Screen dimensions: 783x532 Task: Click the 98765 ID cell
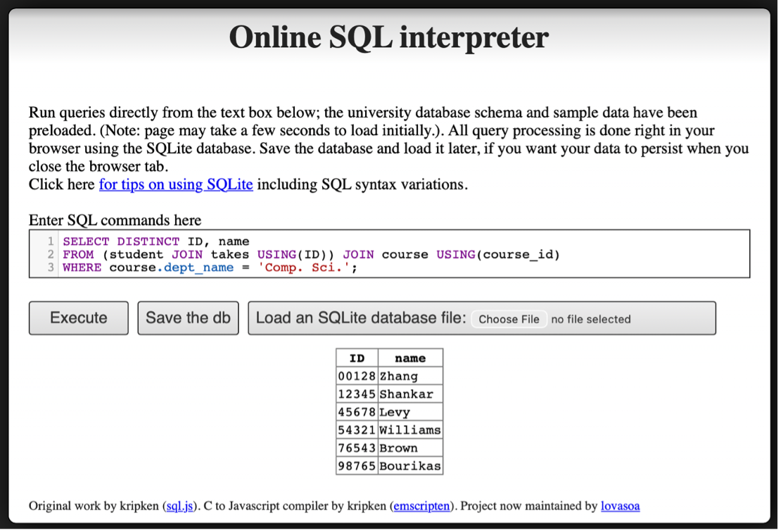point(357,466)
